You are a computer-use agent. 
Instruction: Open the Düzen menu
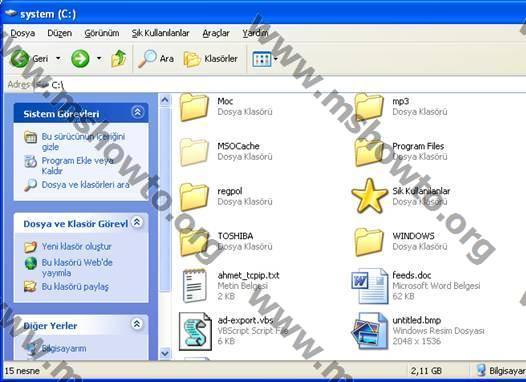[60, 33]
